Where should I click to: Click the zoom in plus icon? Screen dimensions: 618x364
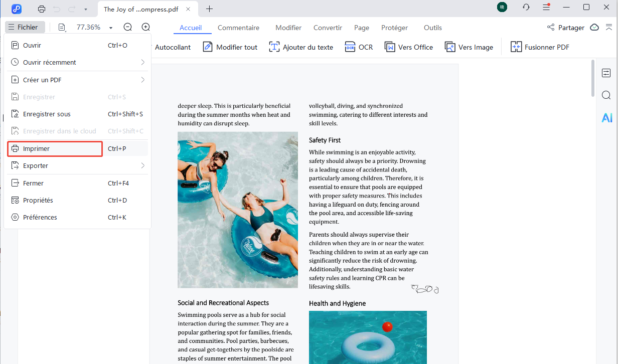(x=146, y=28)
